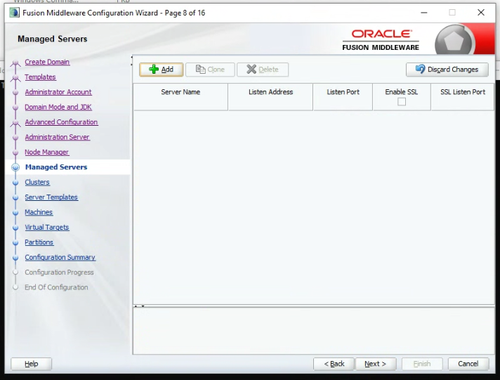Click the green plus Add button
The width and height of the screenshot is (500, 380).
(x=161, y=70)
